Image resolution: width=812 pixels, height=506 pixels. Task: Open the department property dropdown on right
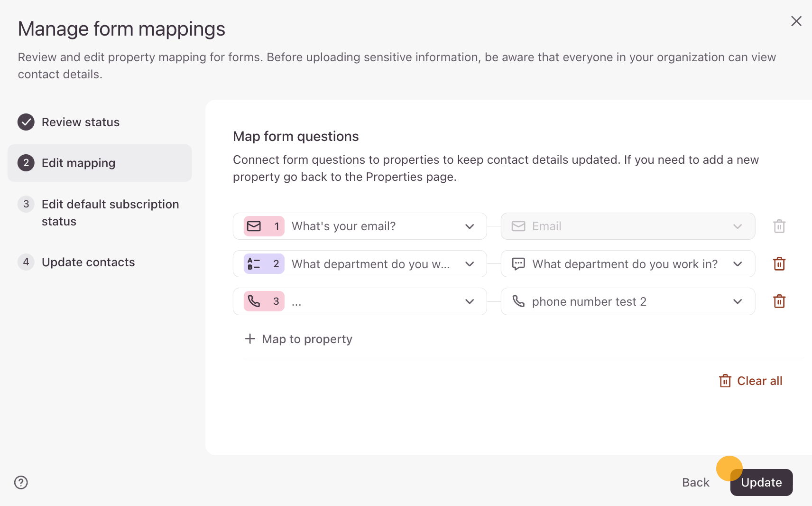coord(737,264)
